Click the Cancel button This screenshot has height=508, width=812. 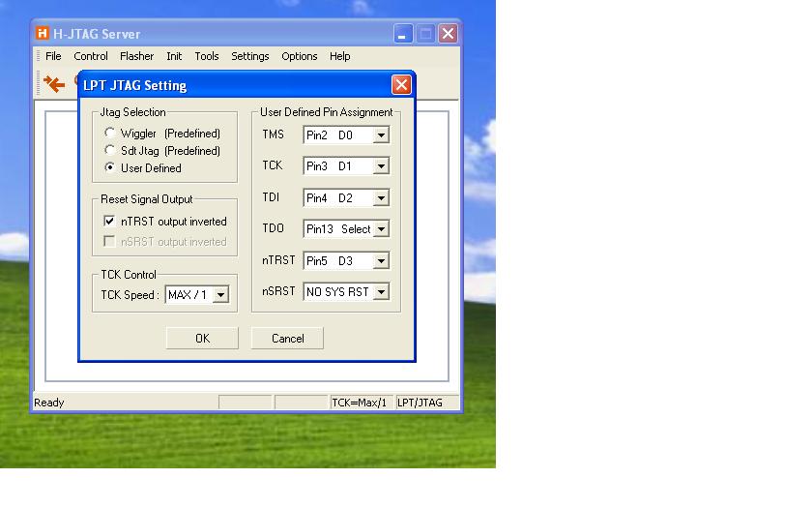287,338
